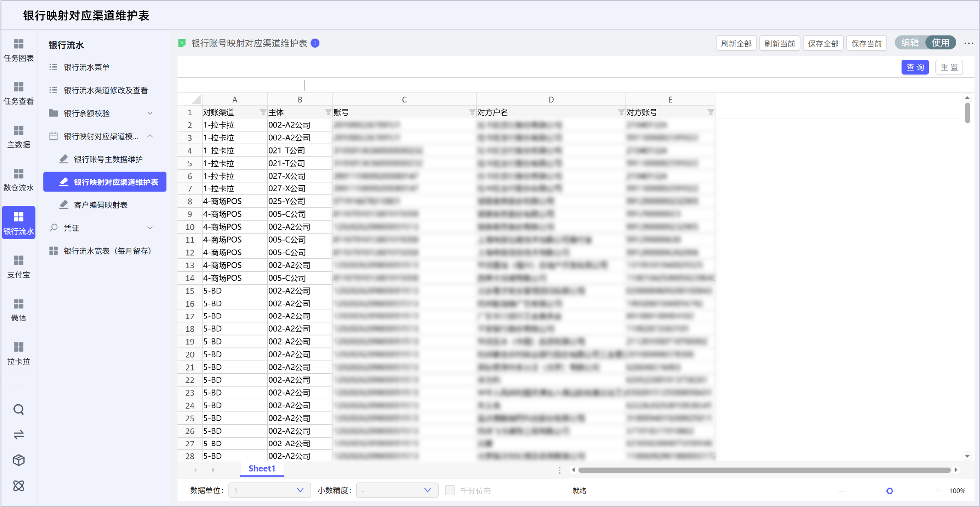
Task: Switch mode toggle to 编辑
Action: (x=910, y=43)
